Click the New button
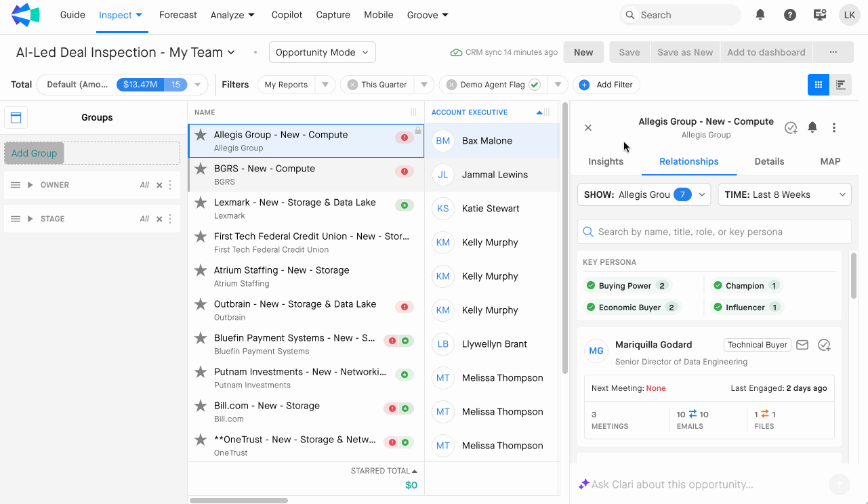Screen dimensions: 868x504 [x=583, y=52]
